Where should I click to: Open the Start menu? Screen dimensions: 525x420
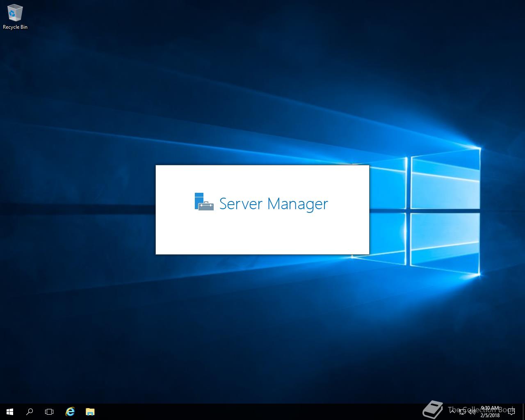[x=9, y=412]
